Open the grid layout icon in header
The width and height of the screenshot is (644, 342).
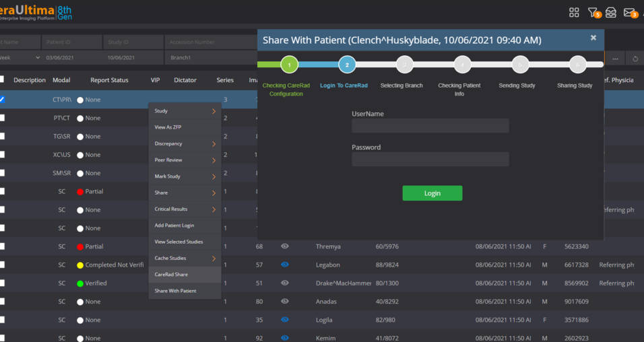[x=574, y=12]
